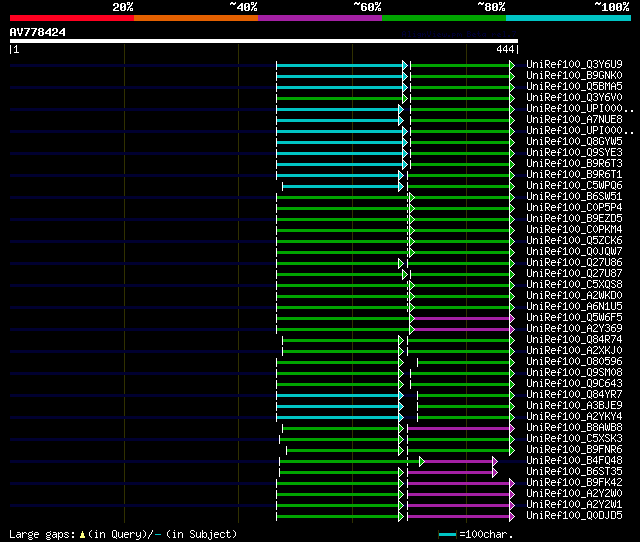Open subject UniRef100_Q8GYW5

coord(574,141)
